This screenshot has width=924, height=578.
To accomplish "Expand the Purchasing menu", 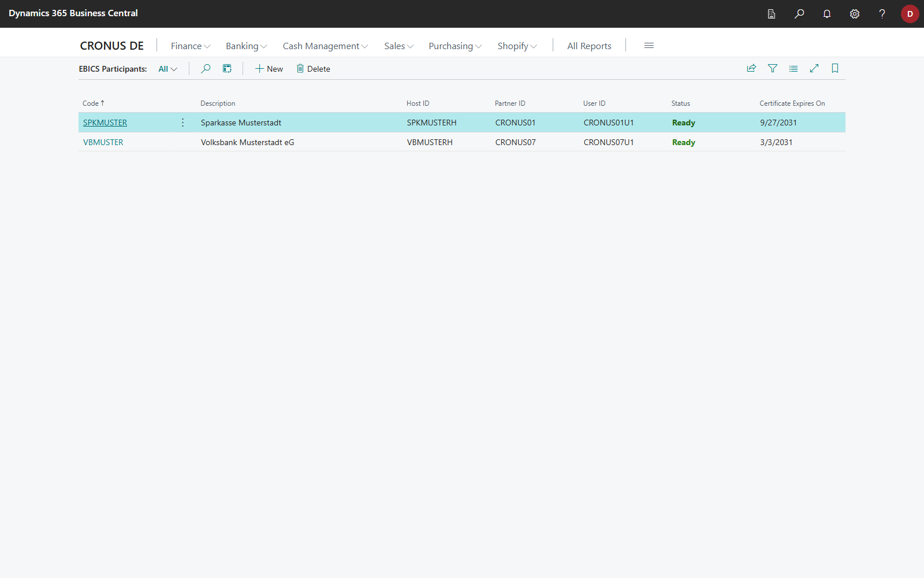I will pyautogui.click(x=455, y=46).
